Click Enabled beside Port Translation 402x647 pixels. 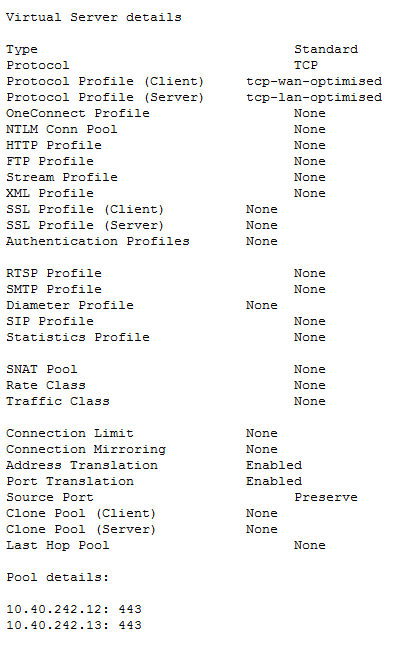(274, 481)
